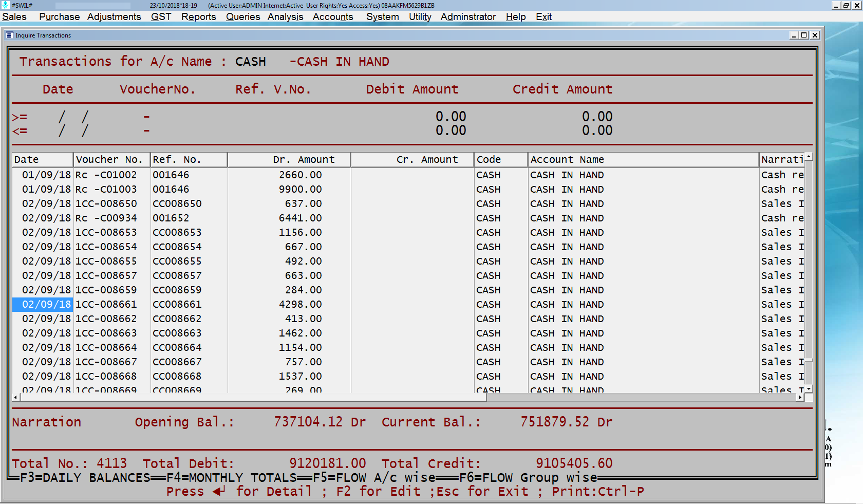
Task: Open the Reports menu
Action: [198, 16]
